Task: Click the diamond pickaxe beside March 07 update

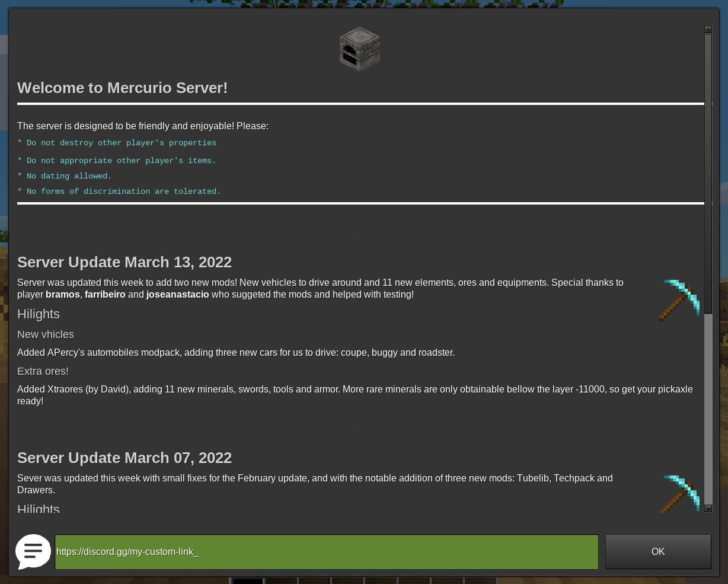Action: pos(679,494)
